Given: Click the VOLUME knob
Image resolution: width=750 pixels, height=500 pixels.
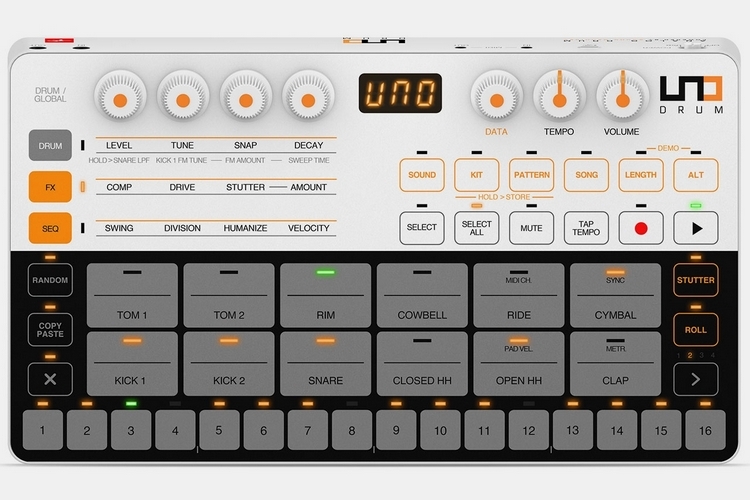Looking at the screenshot, I should point(622,96).
